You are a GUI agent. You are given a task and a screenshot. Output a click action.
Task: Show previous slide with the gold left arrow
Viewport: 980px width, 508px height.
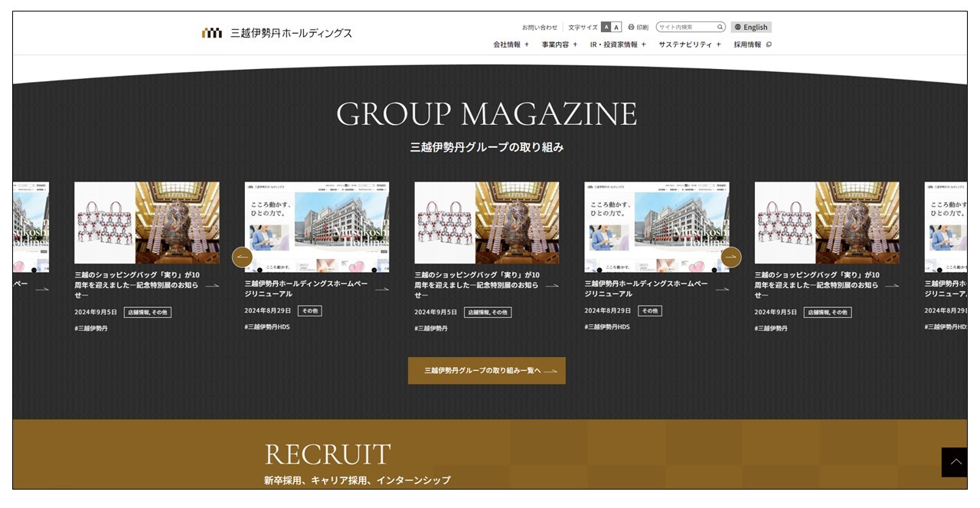[x=242, y=257]
